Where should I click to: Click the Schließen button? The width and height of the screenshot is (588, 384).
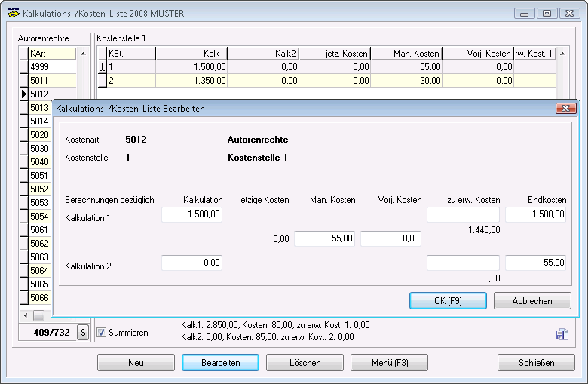536,362
